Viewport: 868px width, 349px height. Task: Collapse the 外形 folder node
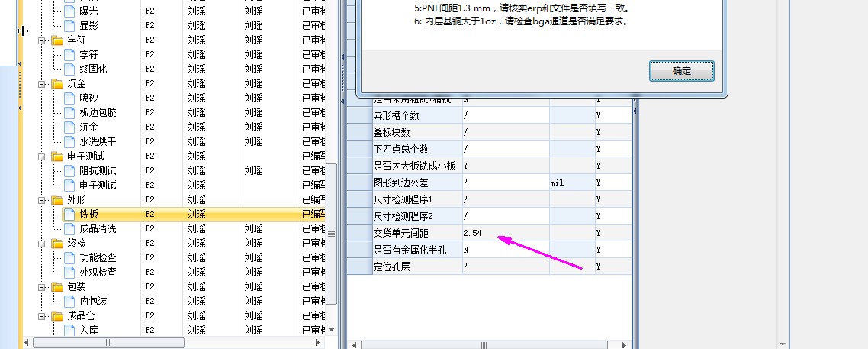[x=41, y=200]
